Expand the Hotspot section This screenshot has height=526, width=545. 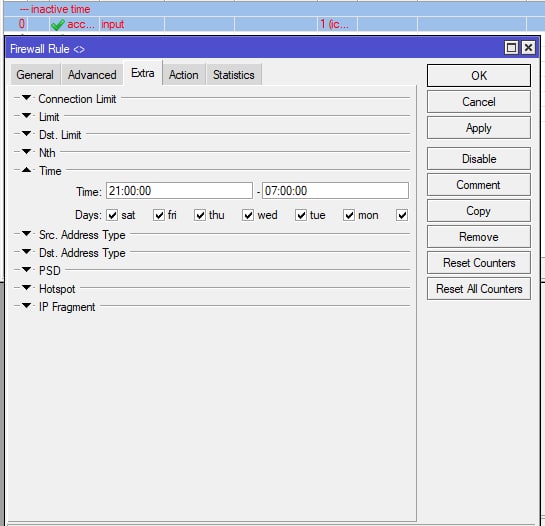[26, 288]
